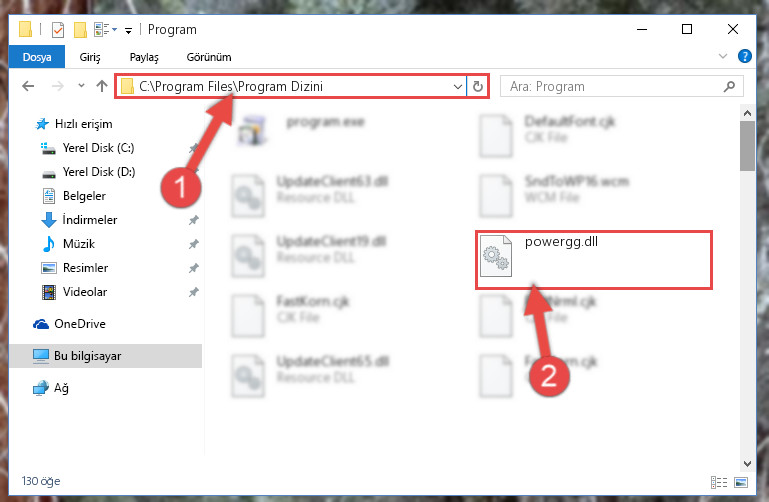Click the Properties icon in the quick access toolbar
Image resolution: width=769 pixels, height=502 pixels.
click(58, 30)
